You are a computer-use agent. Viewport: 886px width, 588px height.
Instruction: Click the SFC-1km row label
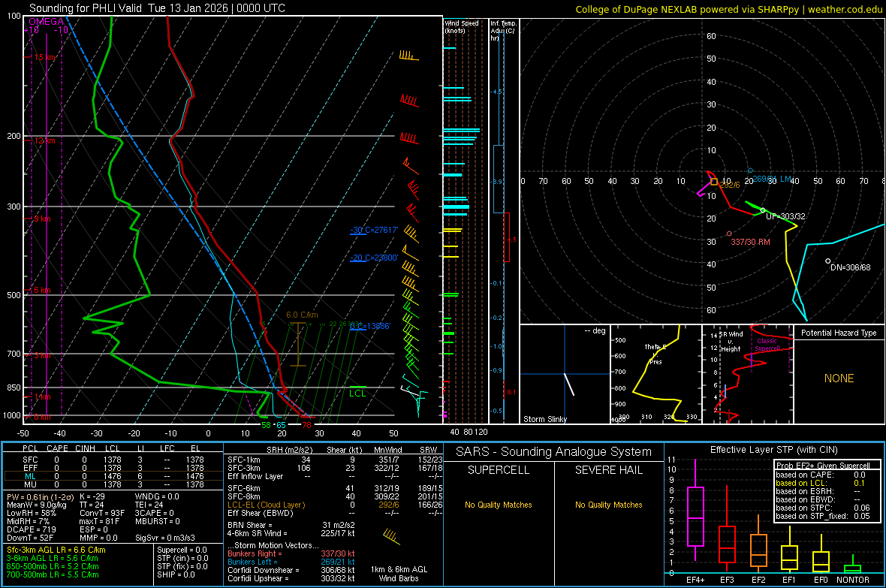(x=244, y=460)
